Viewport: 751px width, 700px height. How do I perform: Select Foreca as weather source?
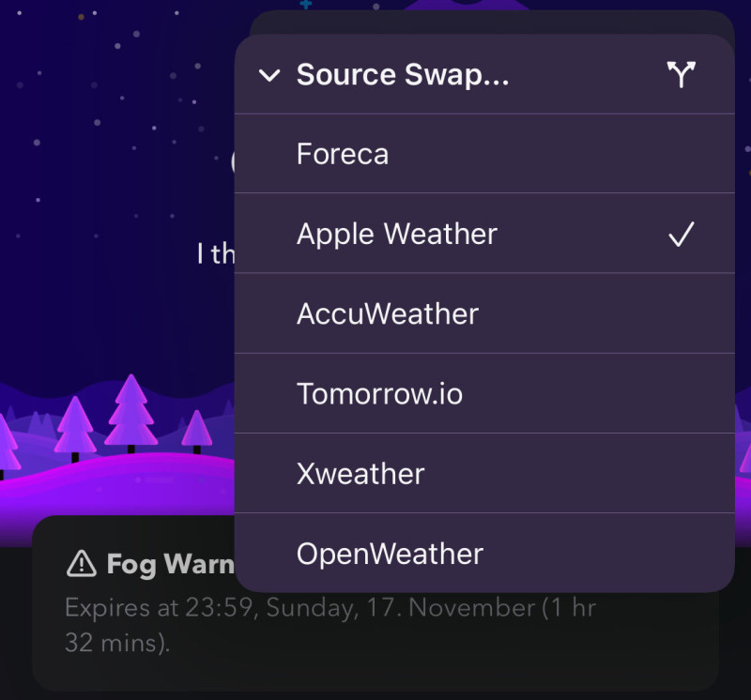pyautogui.click(x=484, y=154)
